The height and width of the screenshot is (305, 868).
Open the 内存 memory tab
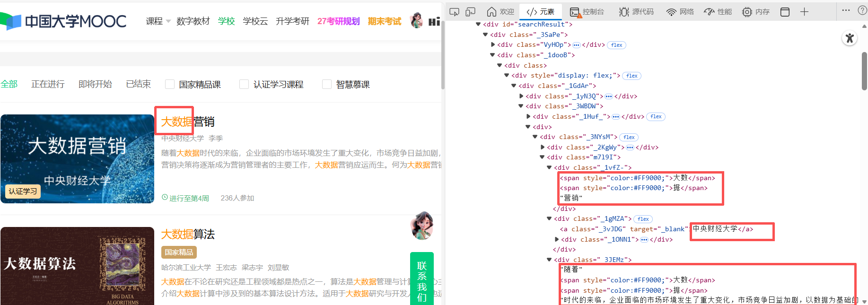[x=756, y=12]
